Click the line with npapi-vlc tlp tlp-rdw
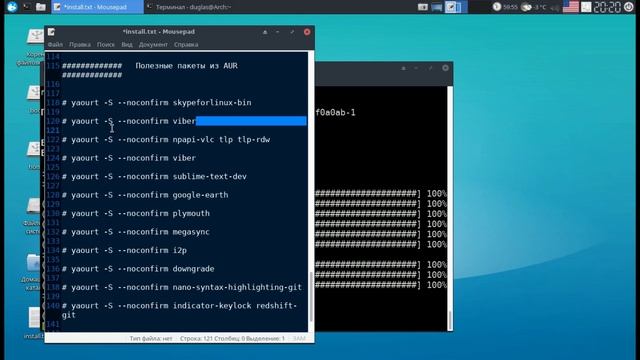Image resolution: width=640 pixels, height=360 pixels. [x=166, y=140]
